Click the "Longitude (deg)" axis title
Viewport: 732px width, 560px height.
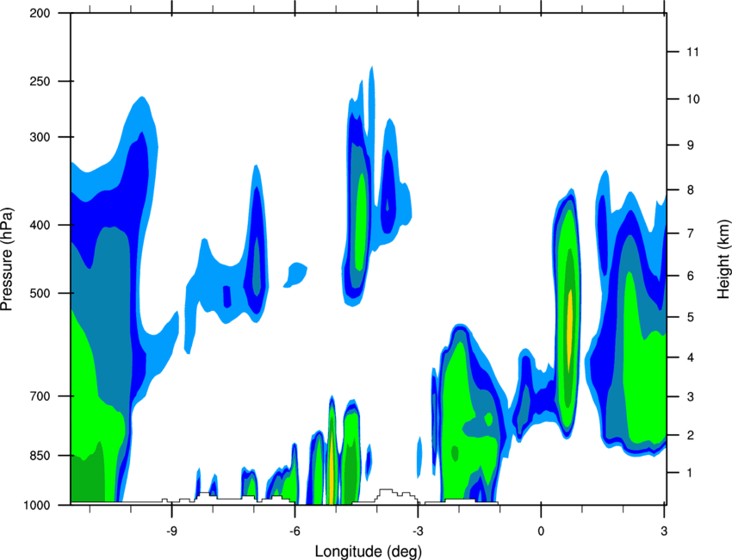369,551
